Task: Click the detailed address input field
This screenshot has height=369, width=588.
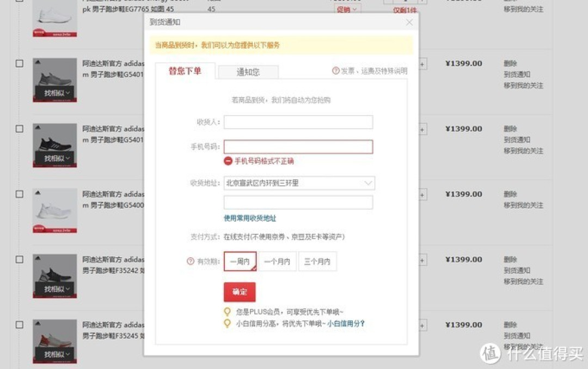Action: pyautogui.click(x=298, y=202)
